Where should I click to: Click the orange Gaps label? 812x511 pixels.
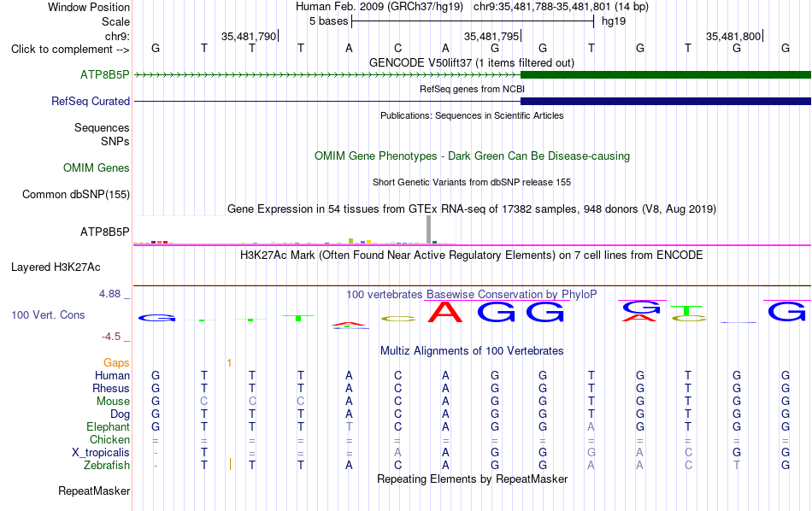coord(116,362)
